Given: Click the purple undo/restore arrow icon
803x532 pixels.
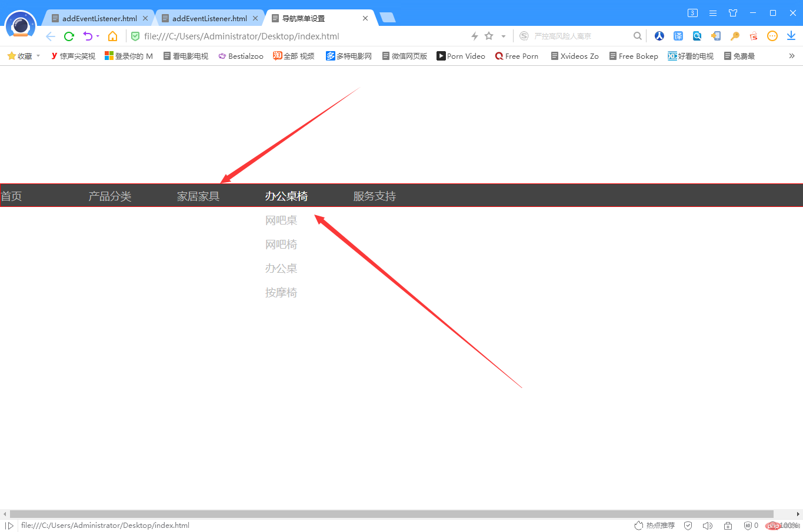Looking at the screenshot, I should [x=87, y=36].
